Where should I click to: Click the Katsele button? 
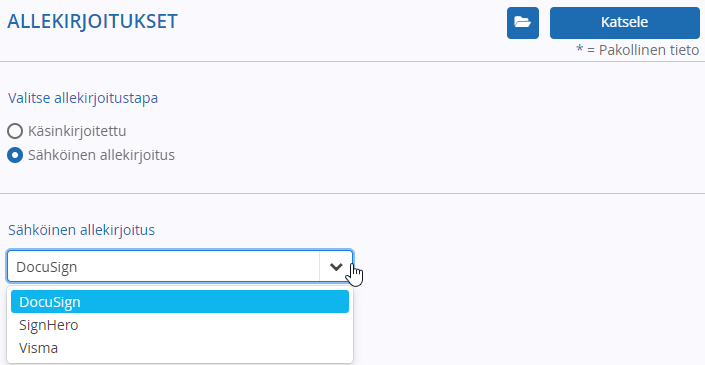pyautogui.click(x=625, y=22)
